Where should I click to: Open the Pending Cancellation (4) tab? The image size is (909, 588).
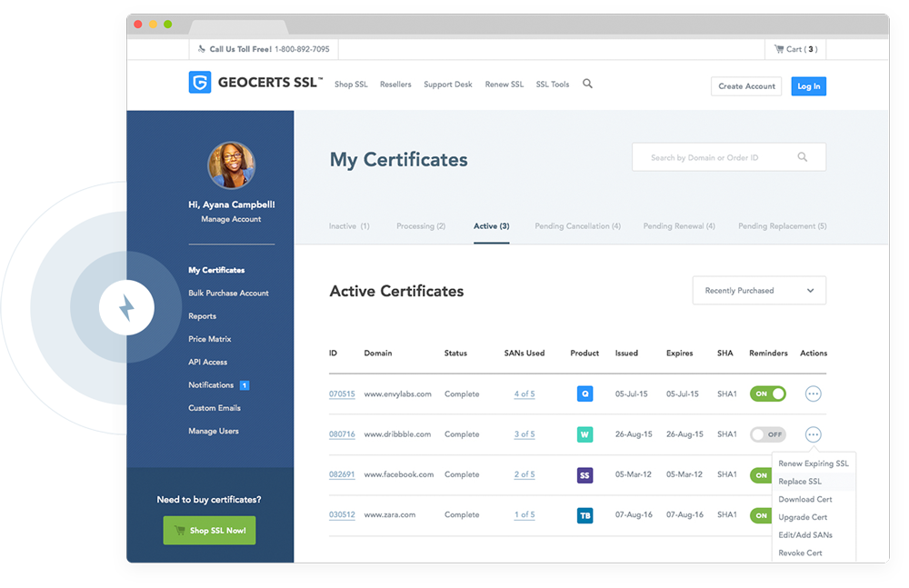pos(577,226)
